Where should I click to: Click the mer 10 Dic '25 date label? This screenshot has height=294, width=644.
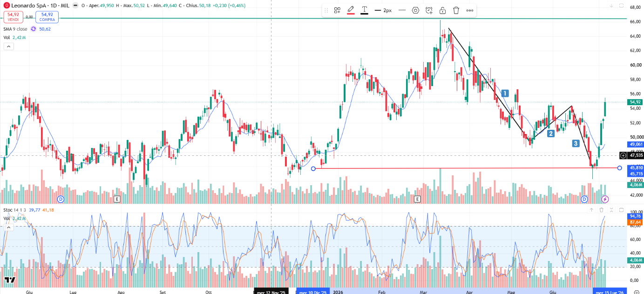point(312,292)
